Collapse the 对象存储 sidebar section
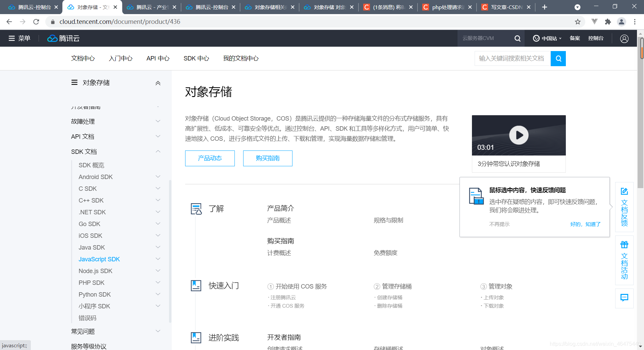This screenshot has width=644, height=350. click(158, 83)
